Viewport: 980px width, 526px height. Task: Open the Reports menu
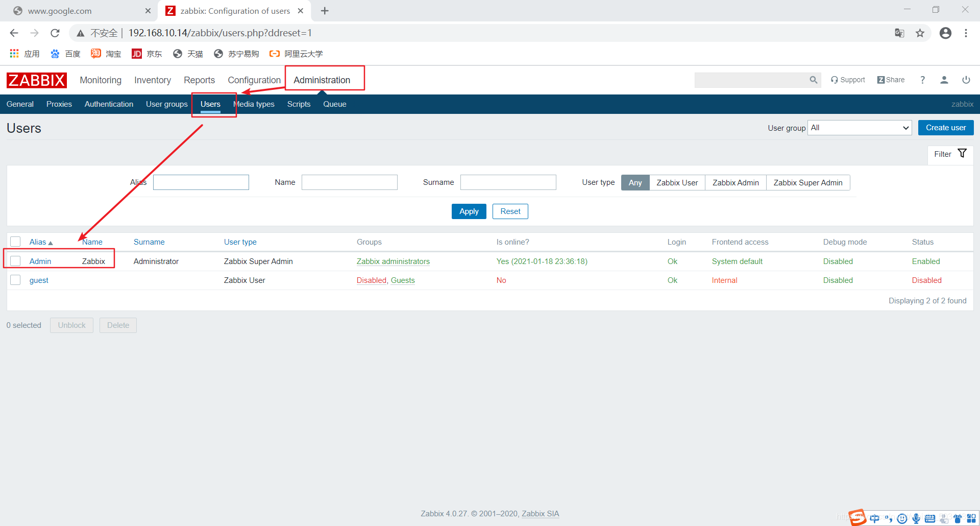click(x=199, y=80)
